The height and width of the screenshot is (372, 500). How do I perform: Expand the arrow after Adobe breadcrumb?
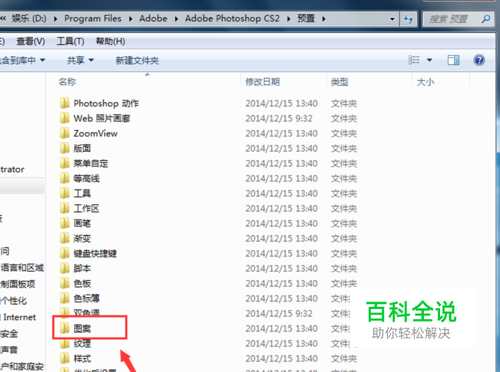tap(176, 19)
